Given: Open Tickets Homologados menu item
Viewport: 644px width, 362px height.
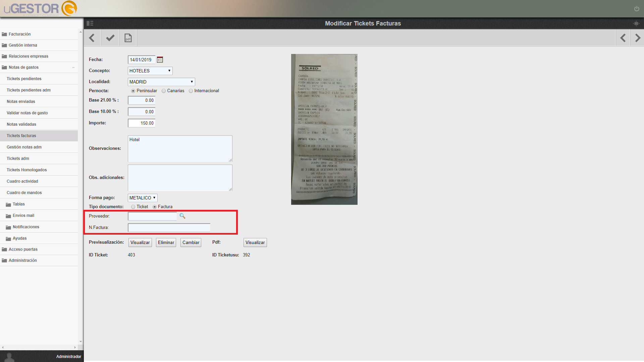Looking at the screenshot, I should pos(39,170).
